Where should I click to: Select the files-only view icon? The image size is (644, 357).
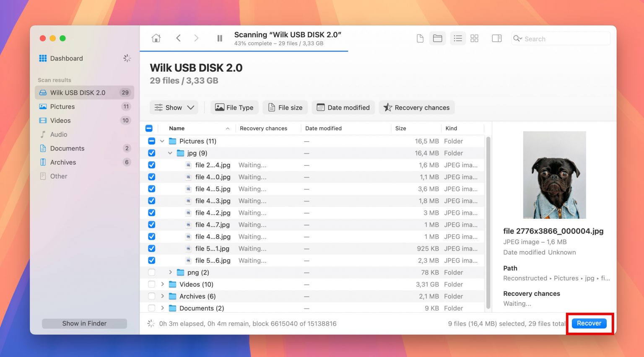pyautogui.click(x=420, y=38)
